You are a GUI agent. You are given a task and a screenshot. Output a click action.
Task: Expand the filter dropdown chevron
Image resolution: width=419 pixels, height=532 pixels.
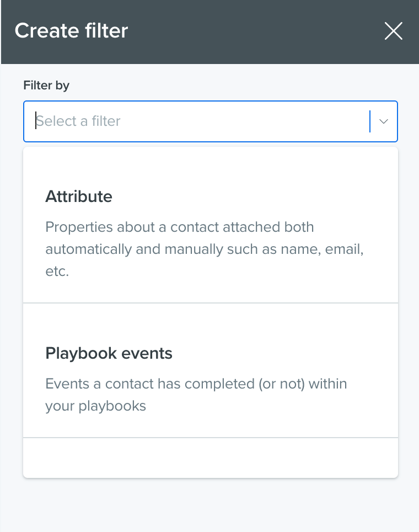(383, 121)
